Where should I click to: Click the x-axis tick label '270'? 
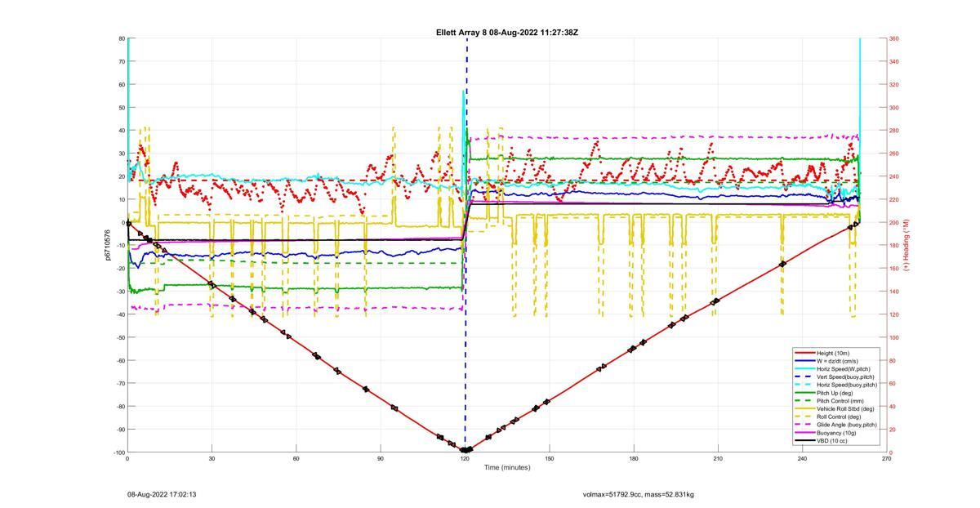(887, 459)
